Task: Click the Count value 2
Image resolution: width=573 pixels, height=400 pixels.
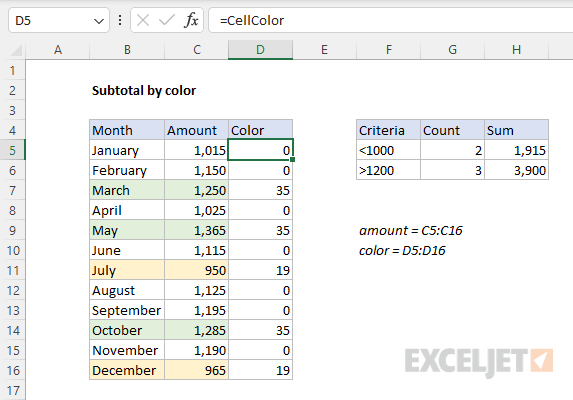Action: tap(452, 150)
